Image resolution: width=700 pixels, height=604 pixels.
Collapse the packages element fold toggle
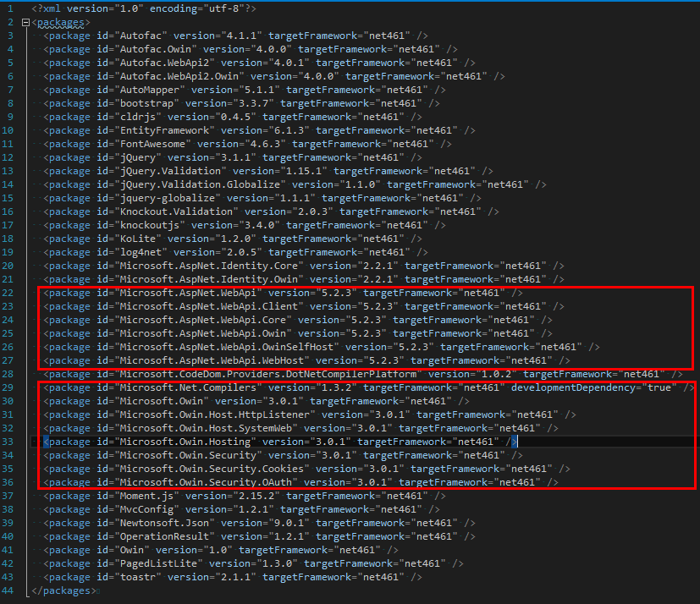click(26, 22)
